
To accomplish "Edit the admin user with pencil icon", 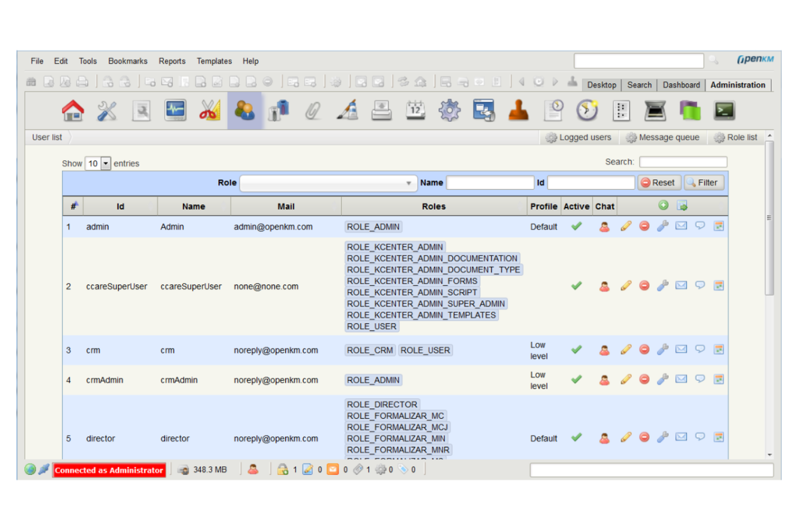I will (x=625, y=226).
